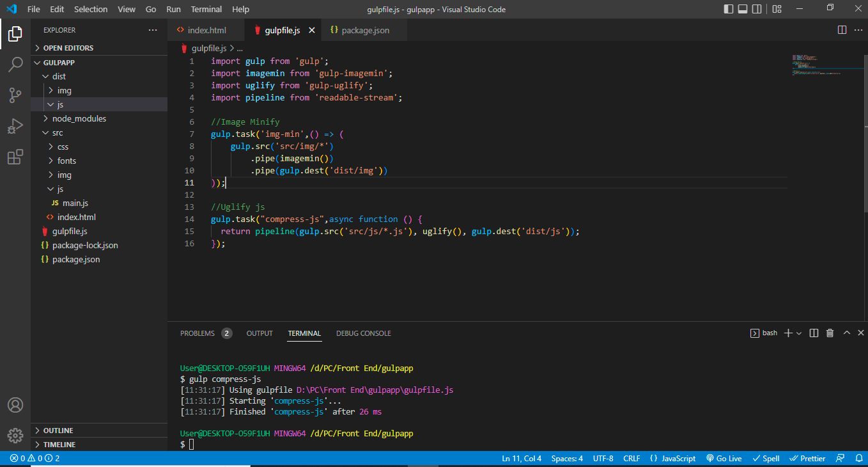Viewport: 868px width, 467px height.
Task: Open gulpfile.js in the explorer tree
Action: pos(99,231)
